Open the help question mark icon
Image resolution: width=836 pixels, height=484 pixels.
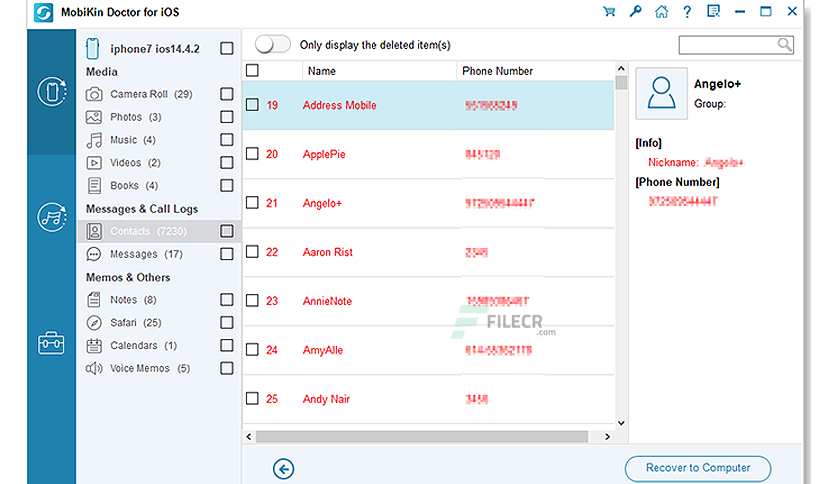pyautogui.click(x=687, y=12)
